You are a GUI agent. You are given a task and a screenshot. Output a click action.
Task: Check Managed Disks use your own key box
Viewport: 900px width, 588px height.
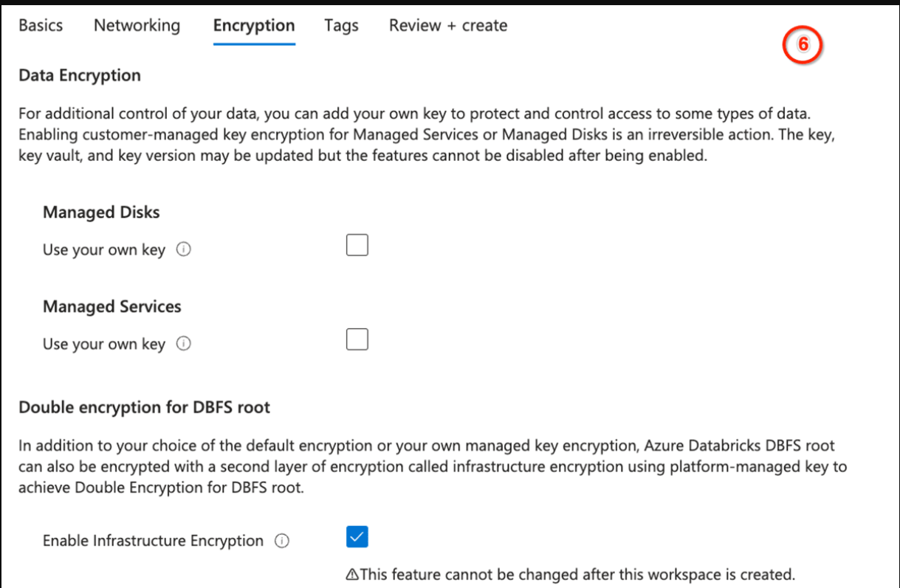tap(357, 246)
